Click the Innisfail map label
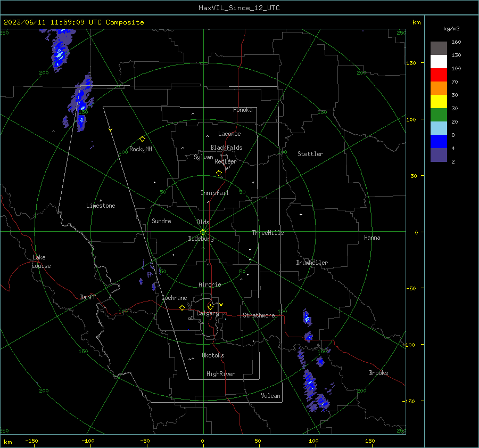 [x=215, y=193]
